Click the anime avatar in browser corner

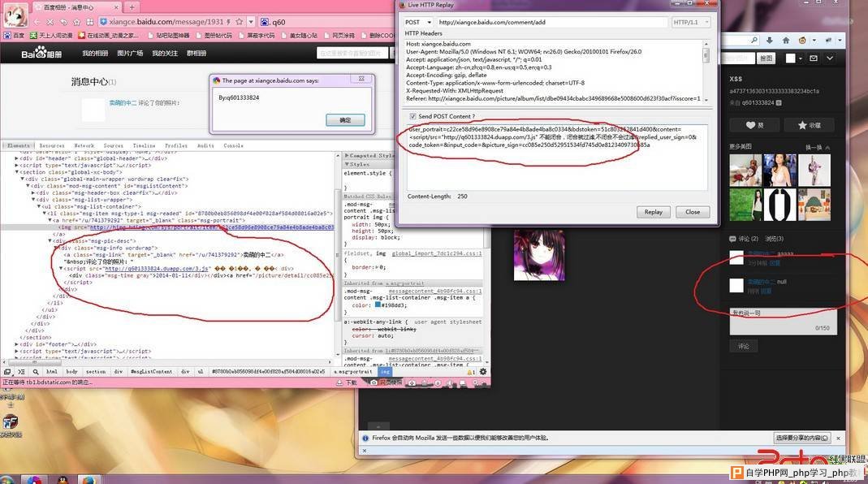(15, 15)
